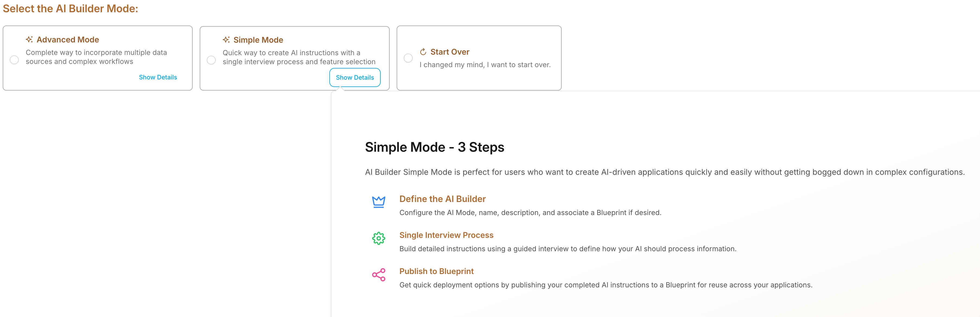
Task: Click the refresh icon beside Start Over
Action: click(423, 52)
